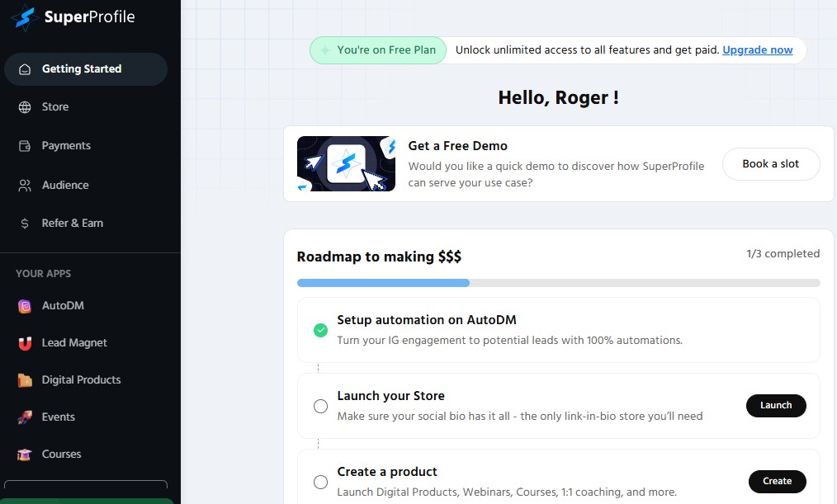Click the Lead Magnet magnet icon
837x504 pixels.
(x=25, y=343)
